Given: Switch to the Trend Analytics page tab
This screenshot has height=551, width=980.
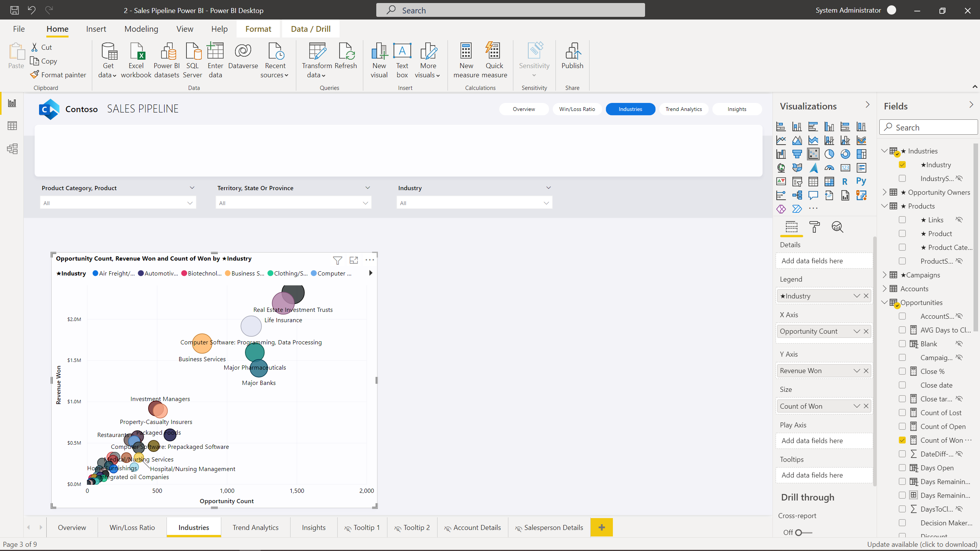Looking at the screenshot, I should [255, 527].
